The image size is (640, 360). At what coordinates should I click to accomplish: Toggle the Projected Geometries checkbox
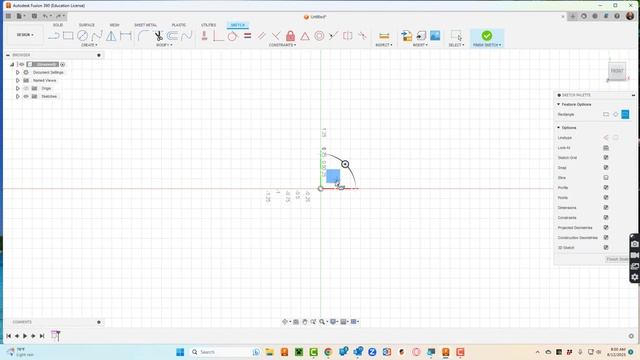(606, 227)
